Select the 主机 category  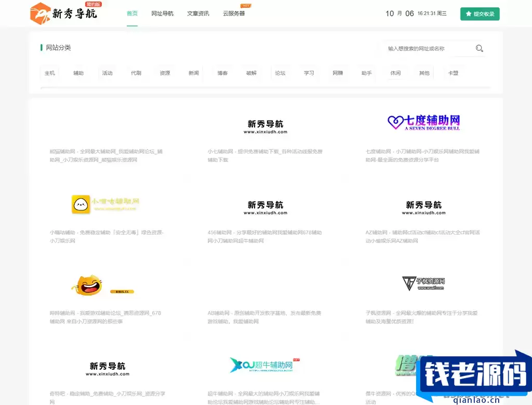(49, 73)
